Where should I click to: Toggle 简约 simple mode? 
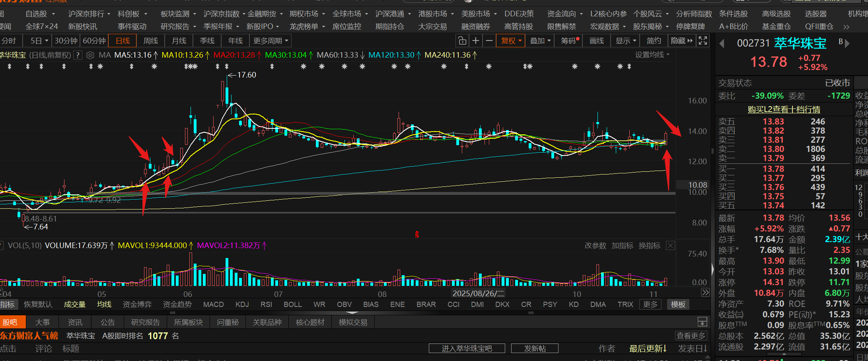pos(654,41)
